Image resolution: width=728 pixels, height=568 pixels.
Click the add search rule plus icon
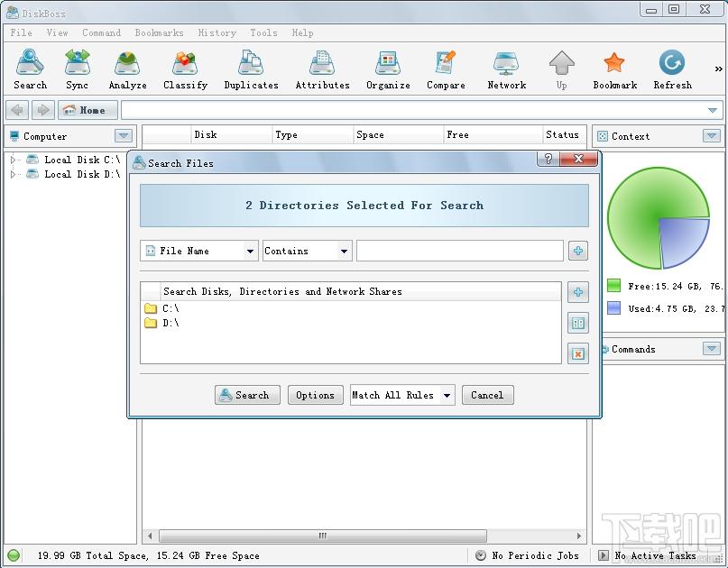tap(578, 252)
